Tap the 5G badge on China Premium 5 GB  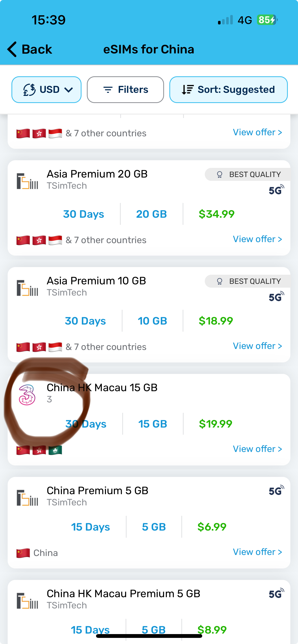276,491
